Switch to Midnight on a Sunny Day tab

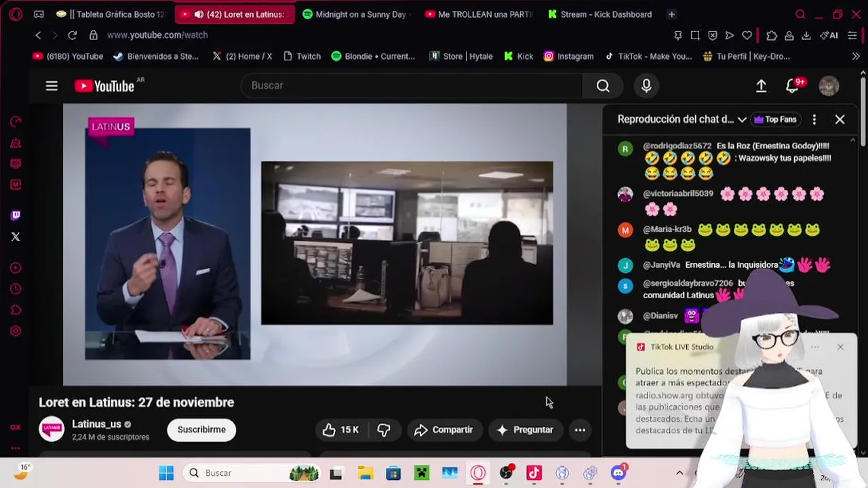[355, 14]
